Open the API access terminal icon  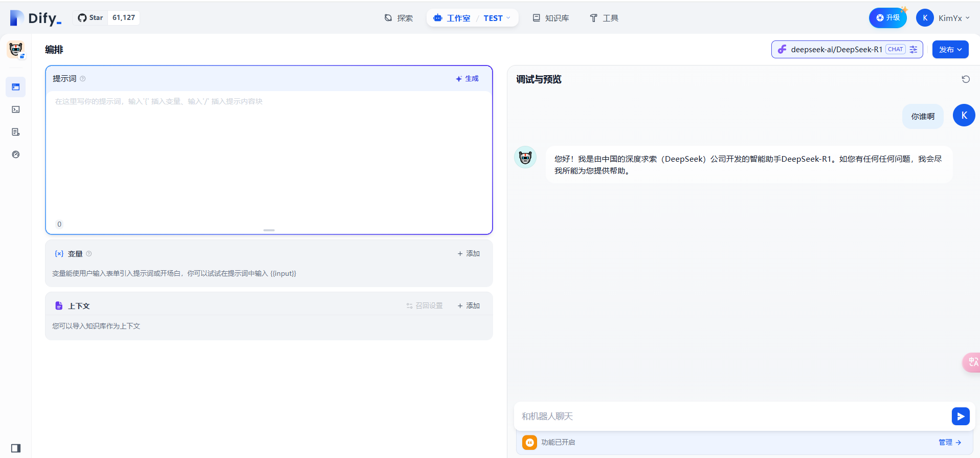click(16, 110)
